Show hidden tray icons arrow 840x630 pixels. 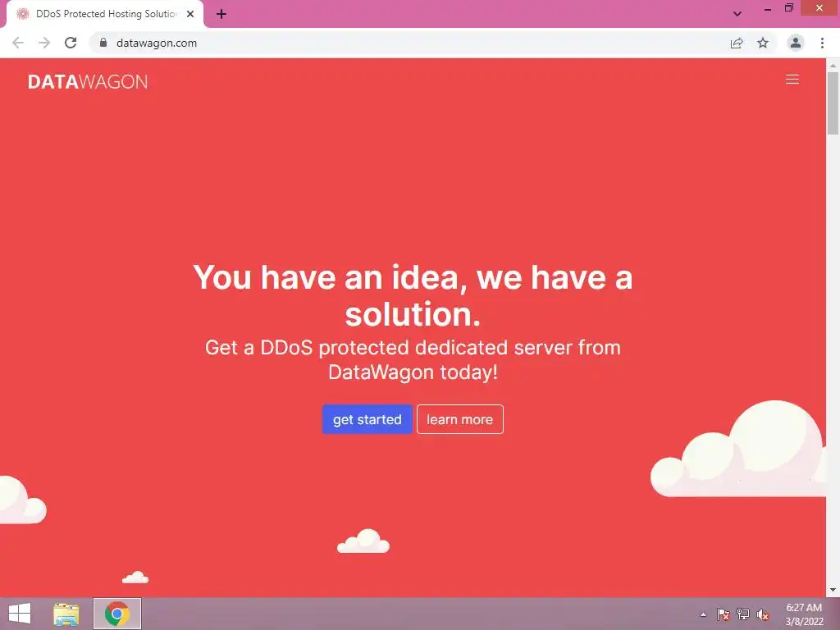[x=703, y=614]
